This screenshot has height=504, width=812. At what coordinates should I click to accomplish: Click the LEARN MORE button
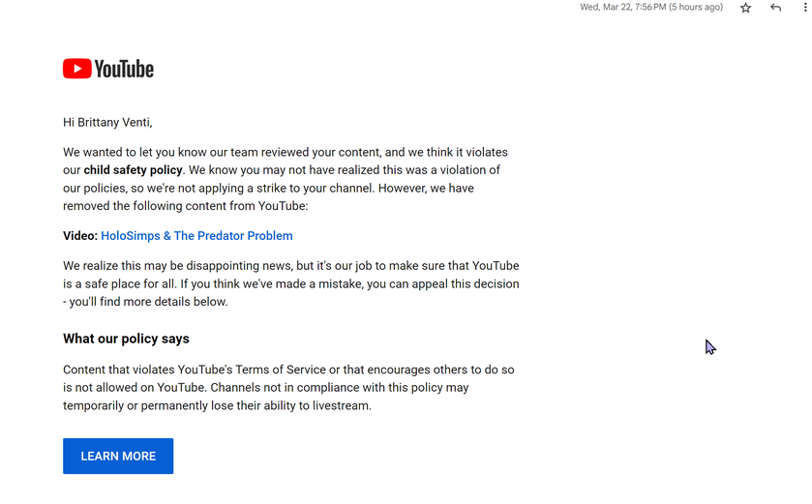118,456
